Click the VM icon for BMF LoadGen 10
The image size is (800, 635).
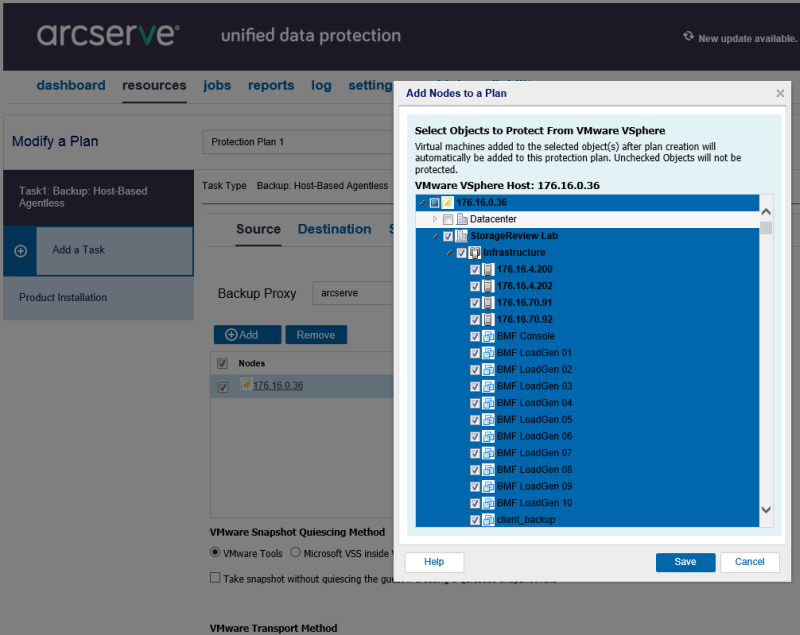[488, 503]
